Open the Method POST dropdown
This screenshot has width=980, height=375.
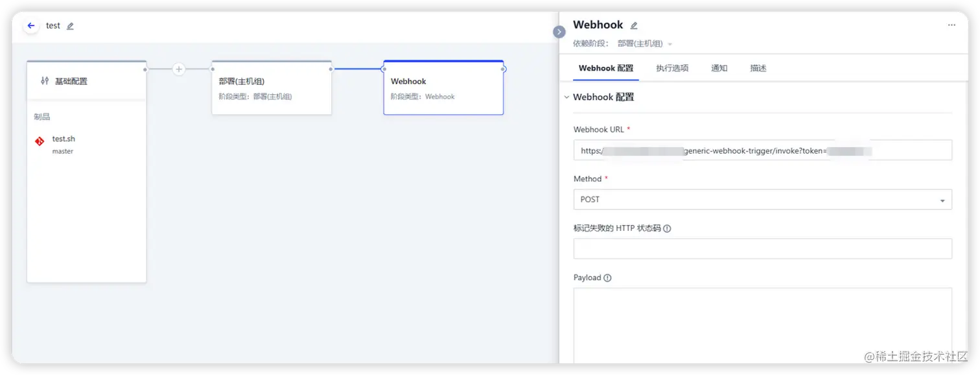tap(762, 199)
